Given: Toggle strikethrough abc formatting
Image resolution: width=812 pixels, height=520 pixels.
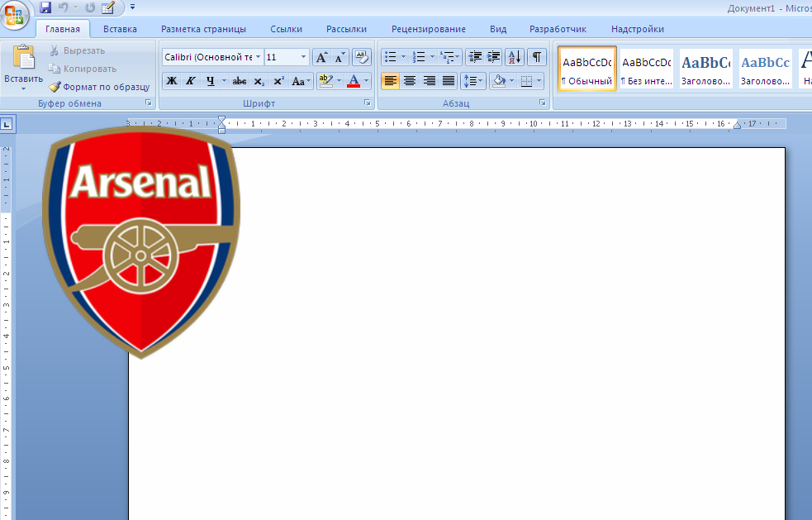Looking at the screenshot, I should pyautogui.click(x=240, y=81).
